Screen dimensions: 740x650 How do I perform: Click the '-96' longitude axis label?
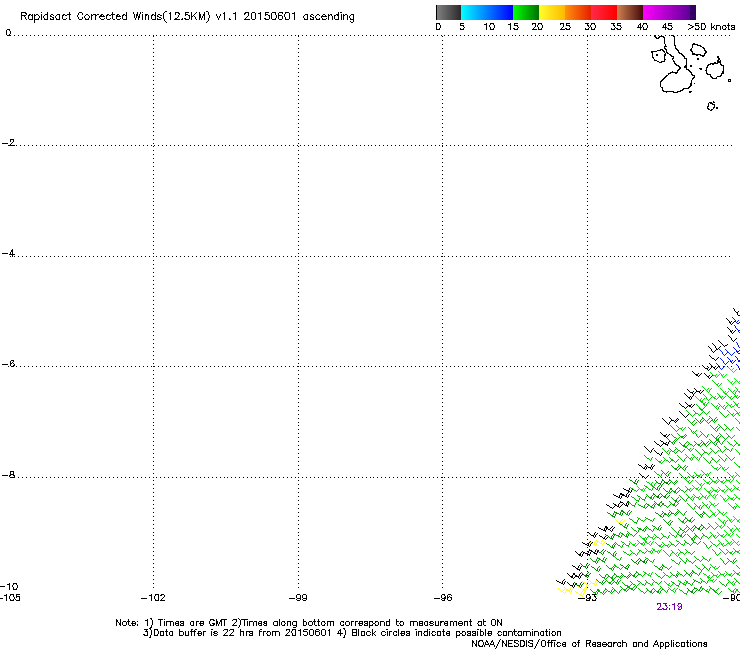tap(443, 598)
